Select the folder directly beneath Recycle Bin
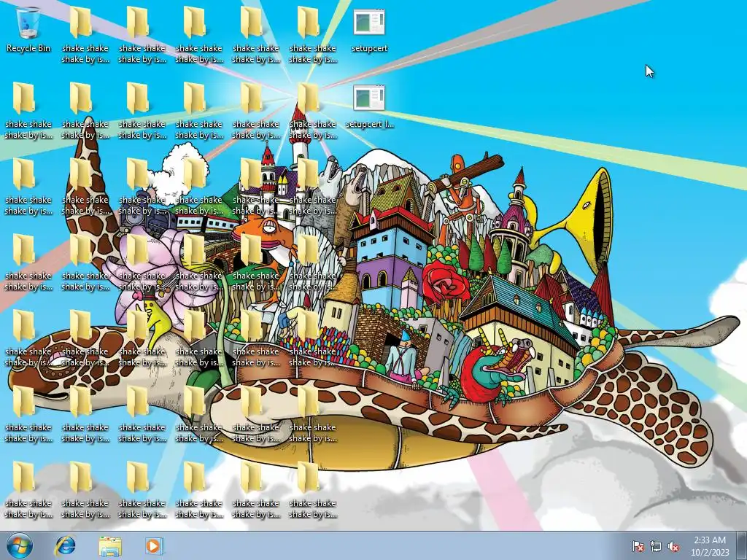The width and height of the screenshot is (747, 560). [x=28, y=111]
